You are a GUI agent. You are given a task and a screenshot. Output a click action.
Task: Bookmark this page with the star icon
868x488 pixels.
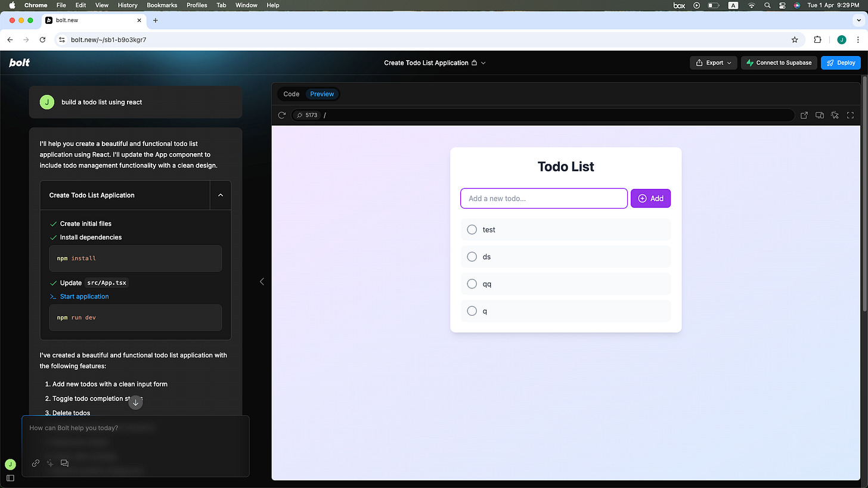pos(795,40)
